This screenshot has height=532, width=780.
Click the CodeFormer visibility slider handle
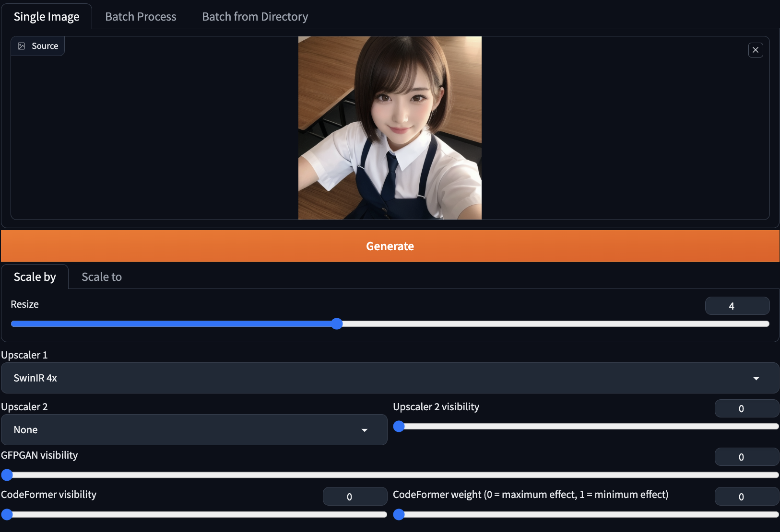tap(7, 514)
